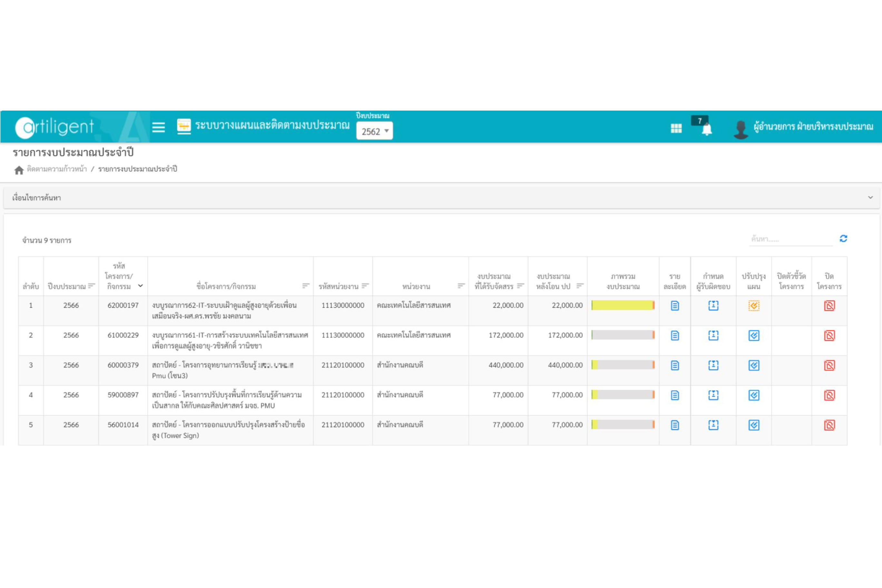
Task: Click adjust plan icon for project 59000897
Action: click(x=753, y=395)
